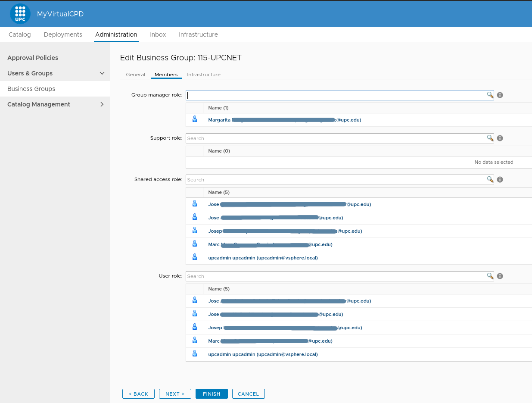Click info icon beside User role field
This screenshot has width=532, height=403.
(500, 276)
